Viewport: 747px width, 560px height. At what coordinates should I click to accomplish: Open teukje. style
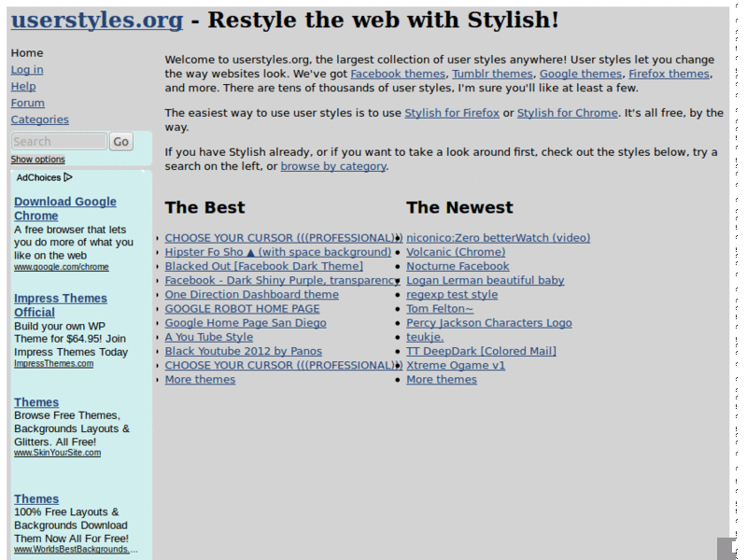point(425,337)
